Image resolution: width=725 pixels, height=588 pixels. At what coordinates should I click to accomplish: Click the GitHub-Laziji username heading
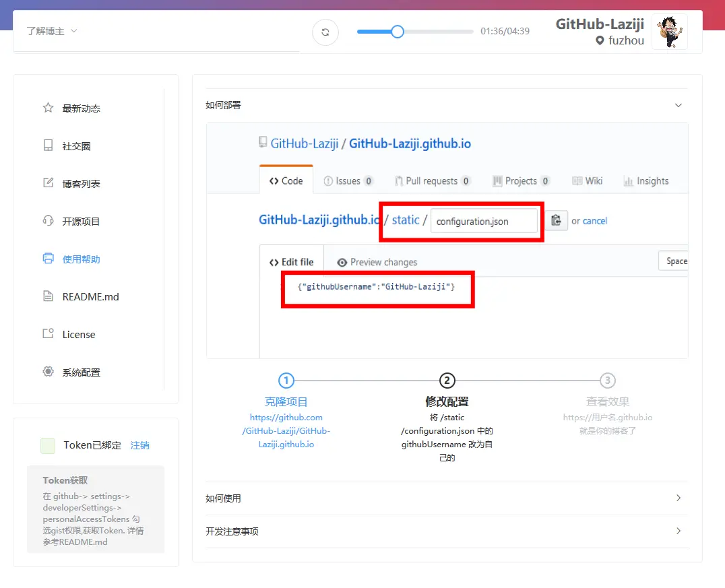tap(600, 24)
